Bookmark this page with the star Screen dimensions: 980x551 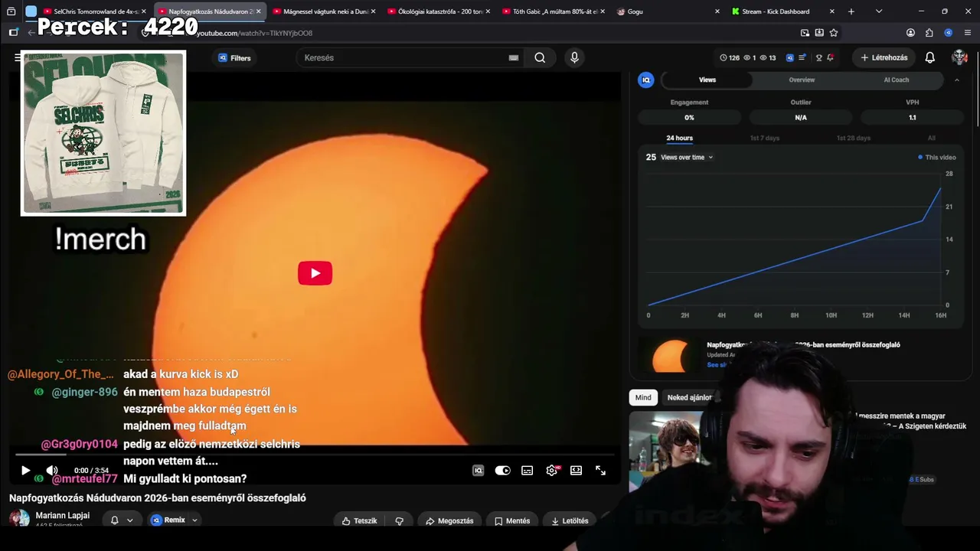coord(834,33)
